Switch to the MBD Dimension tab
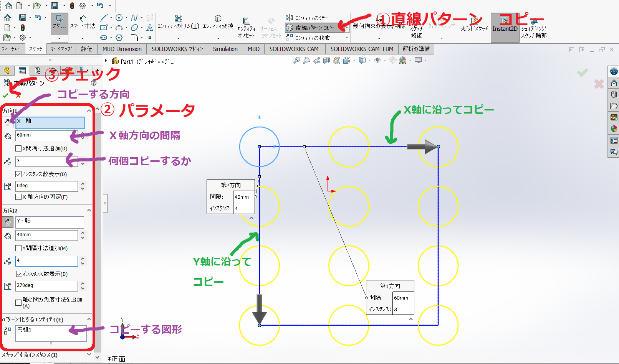This screenshot has width=619, height=364. point(122,49)
